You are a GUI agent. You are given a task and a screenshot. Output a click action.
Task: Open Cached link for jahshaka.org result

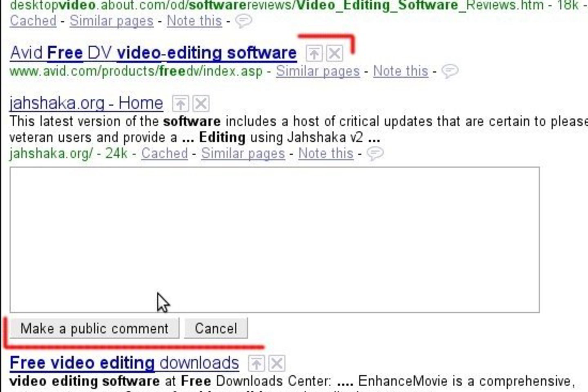click(x=165, y=154)
